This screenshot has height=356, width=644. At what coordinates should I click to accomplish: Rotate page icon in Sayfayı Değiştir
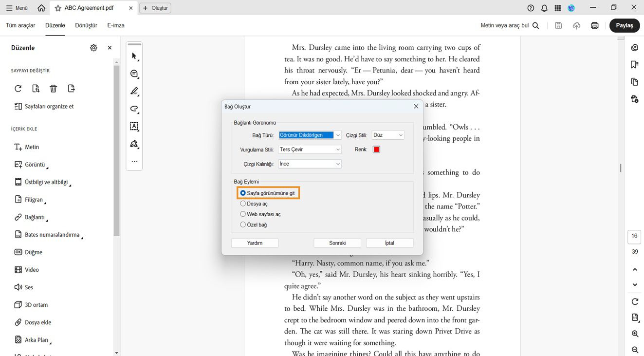point(18,89)
